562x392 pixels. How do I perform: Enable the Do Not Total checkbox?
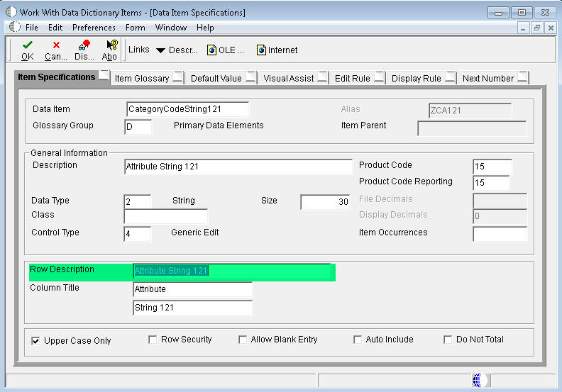(x=448, y=340)
